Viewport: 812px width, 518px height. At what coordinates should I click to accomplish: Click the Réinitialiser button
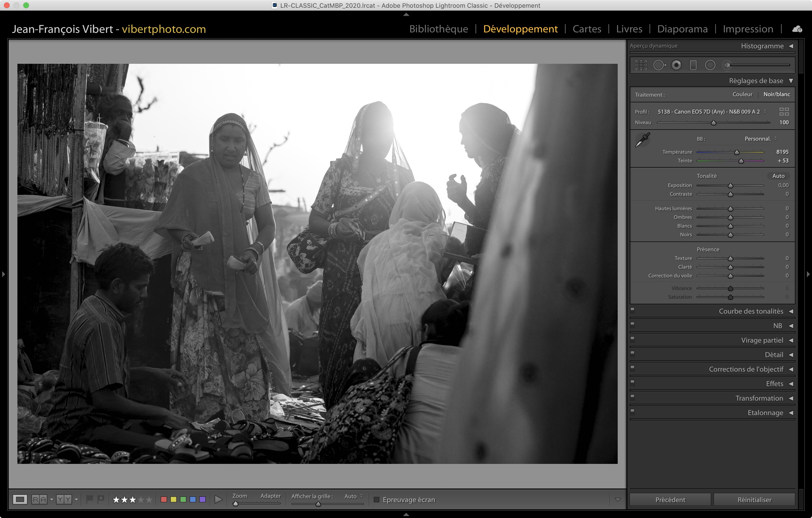(754, 500)
